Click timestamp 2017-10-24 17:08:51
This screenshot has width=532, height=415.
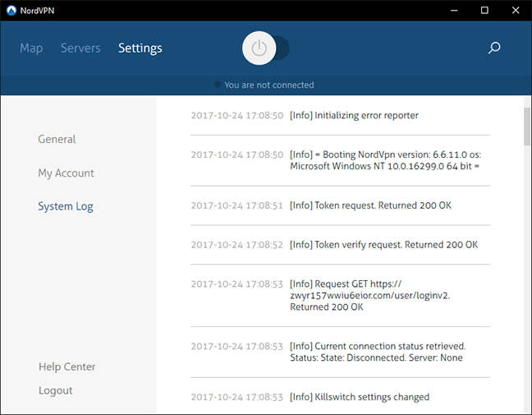pyautogui.click(x=236, y=205)
